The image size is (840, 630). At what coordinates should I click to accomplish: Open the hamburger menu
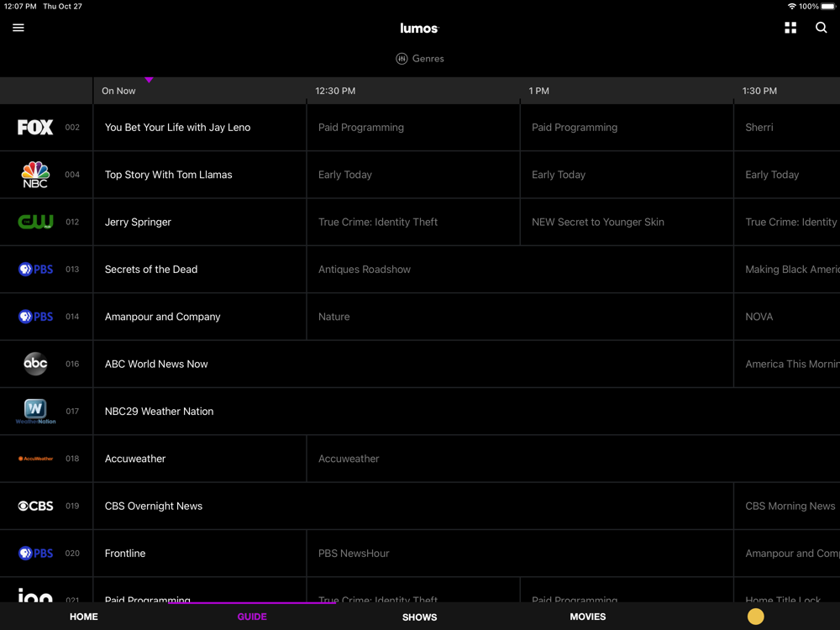[18, 28]
